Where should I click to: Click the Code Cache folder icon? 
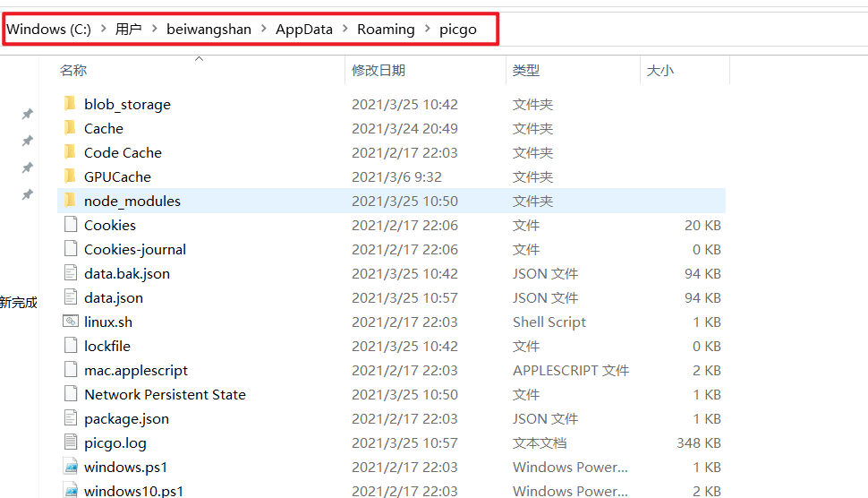pos(70,151)
